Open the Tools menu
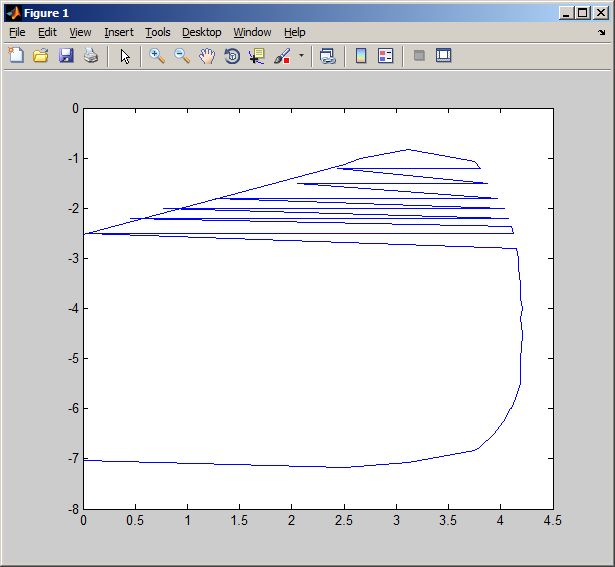This screenshot has width=615, height=567. (x=158, y=32)
